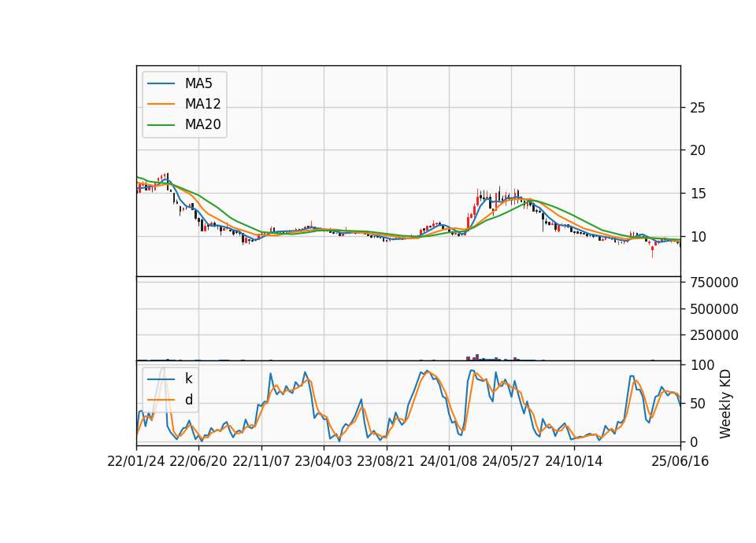Click the 23/08/21 date tick label
756x543 pixels.
386,462
